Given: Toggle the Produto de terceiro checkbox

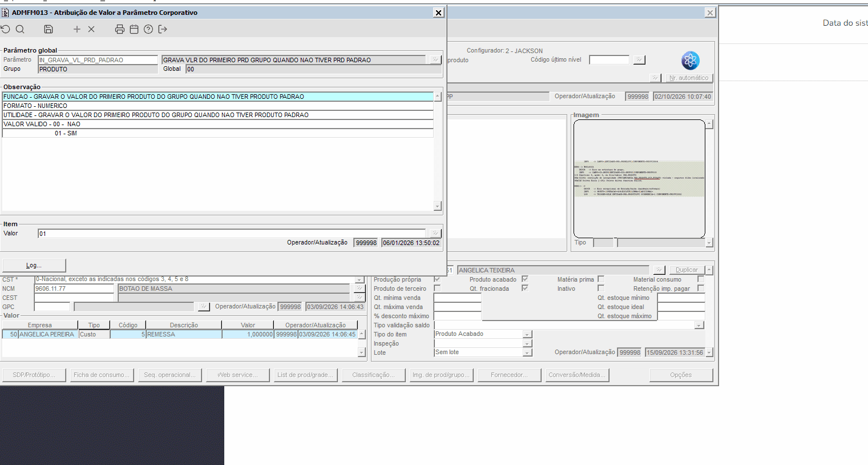Looking at the screenshot, I should click(x=437, y=288).
